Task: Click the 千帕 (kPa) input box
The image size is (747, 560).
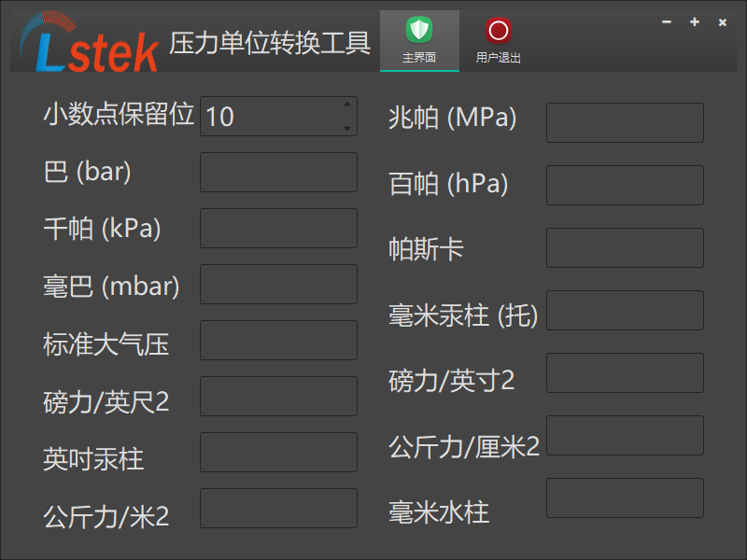Action: tap(278, 228)
